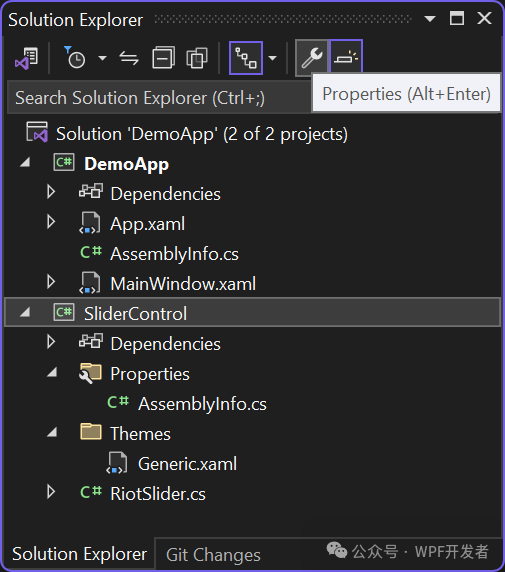
Task: Click Sync with Active Document arrows icon
Action: [129, 58]
